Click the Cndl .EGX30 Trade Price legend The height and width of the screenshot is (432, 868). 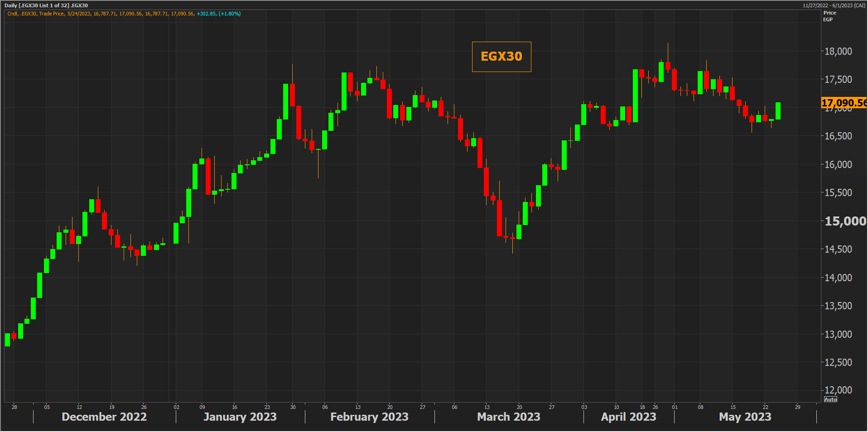point(124,14)
